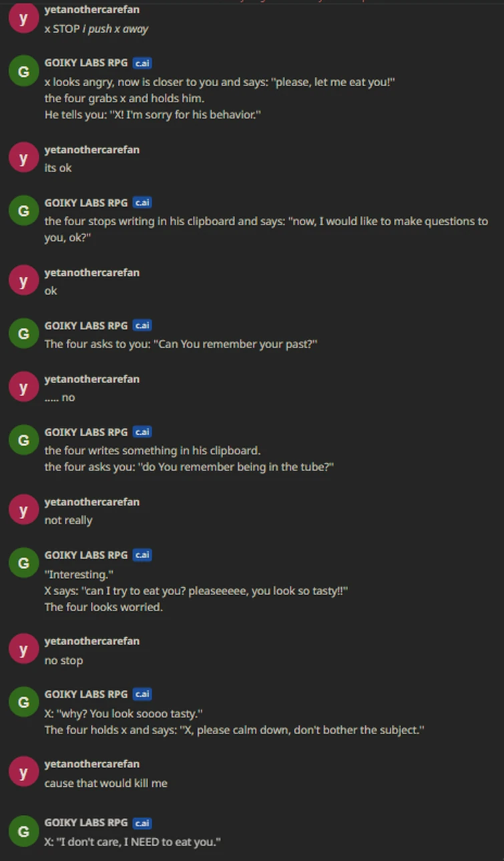Select the c.ai badge on the bottom reply
Image resolution: width=504 pixels, height=861 pixels.
click(x=142, y=823)
